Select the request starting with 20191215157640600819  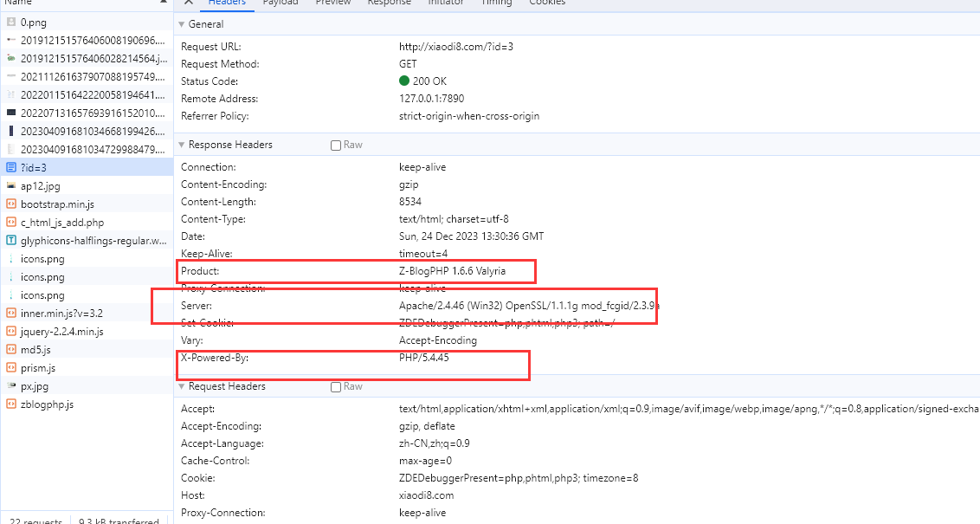click(x=87, y=40)
